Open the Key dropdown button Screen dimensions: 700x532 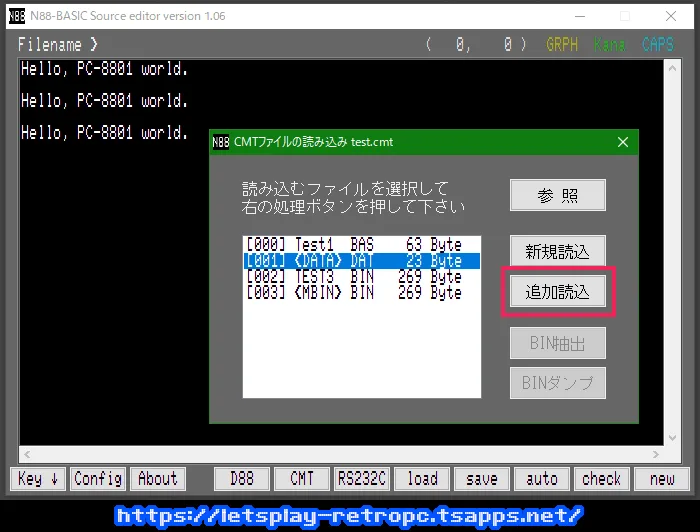click(x=39, y=479)
